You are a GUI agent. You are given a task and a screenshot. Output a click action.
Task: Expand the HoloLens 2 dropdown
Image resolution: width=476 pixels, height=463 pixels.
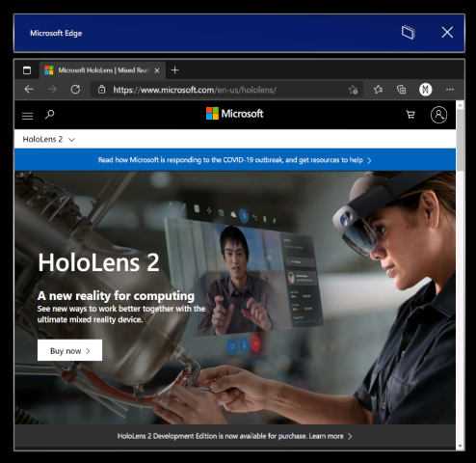click(x=48, y=139)
